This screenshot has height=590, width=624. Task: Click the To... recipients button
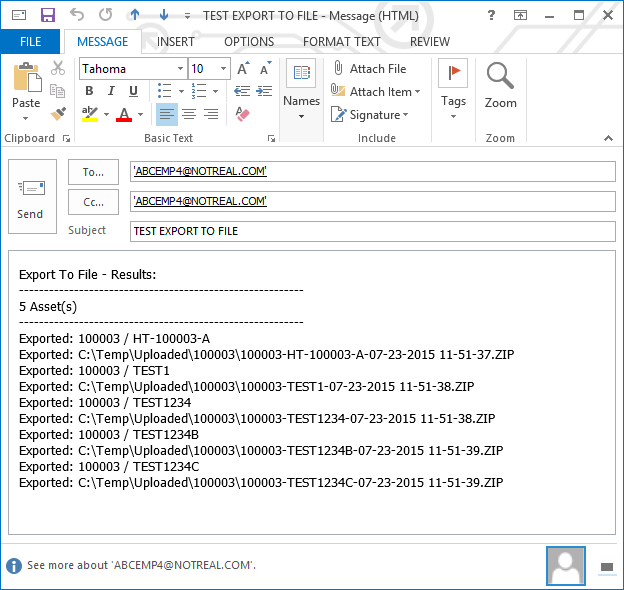tap(93, 172)
